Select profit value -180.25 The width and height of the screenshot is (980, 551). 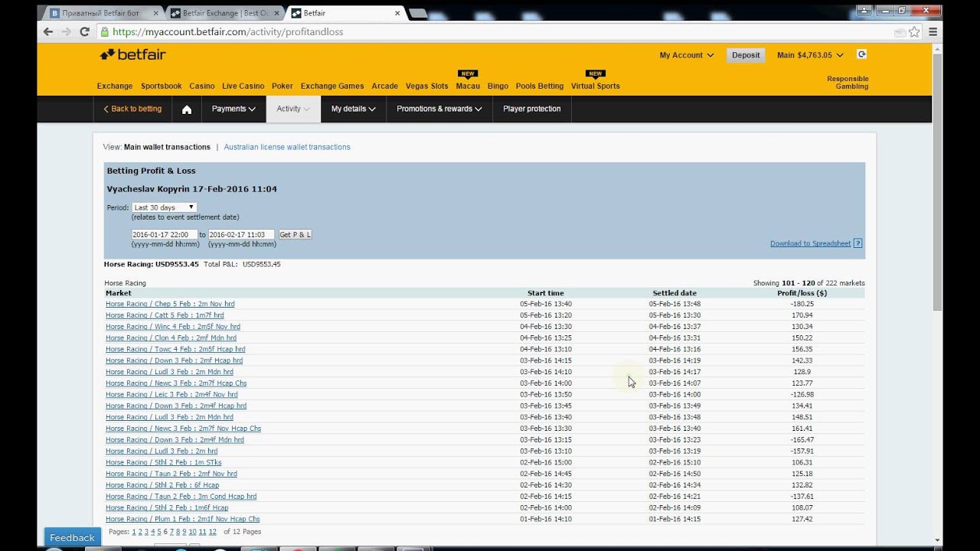coord(802,304)
